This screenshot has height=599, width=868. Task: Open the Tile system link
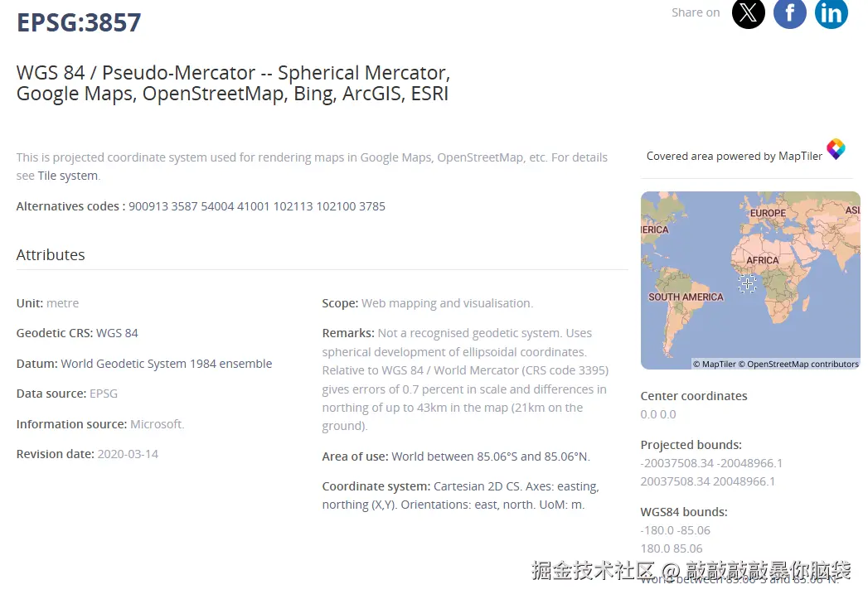pos(67,176)
